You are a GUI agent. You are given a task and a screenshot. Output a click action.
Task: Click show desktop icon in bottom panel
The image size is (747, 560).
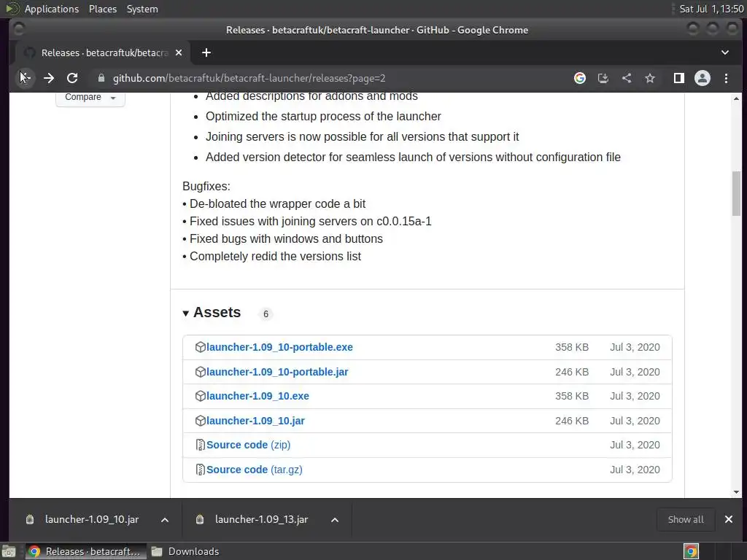click(x=9, y=551)
